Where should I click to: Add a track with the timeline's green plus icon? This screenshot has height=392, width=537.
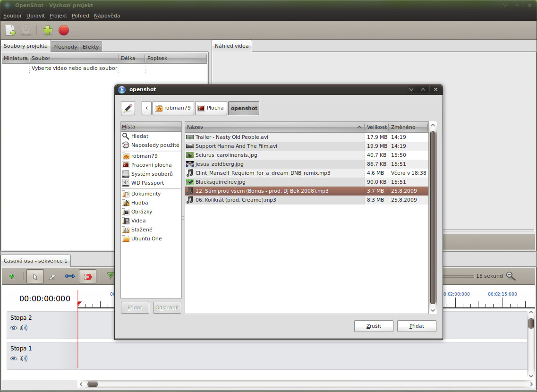(x=12, y=276)
